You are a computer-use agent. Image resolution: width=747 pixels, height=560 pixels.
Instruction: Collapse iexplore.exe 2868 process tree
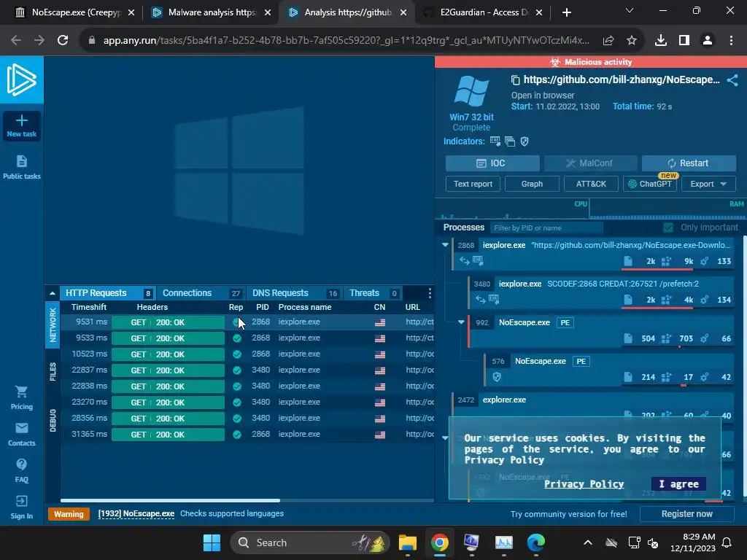click(x=446, y=245)
